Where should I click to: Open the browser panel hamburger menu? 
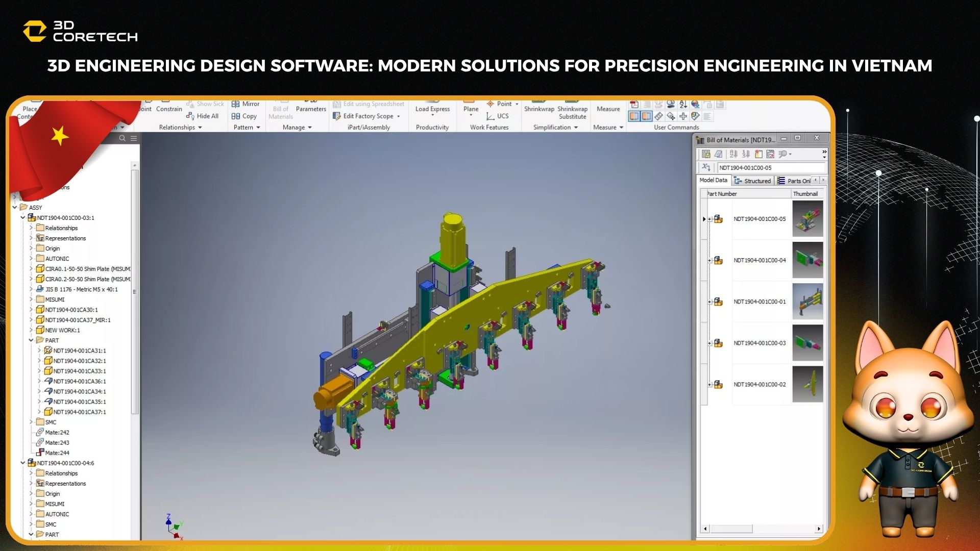tap(134, 138)
